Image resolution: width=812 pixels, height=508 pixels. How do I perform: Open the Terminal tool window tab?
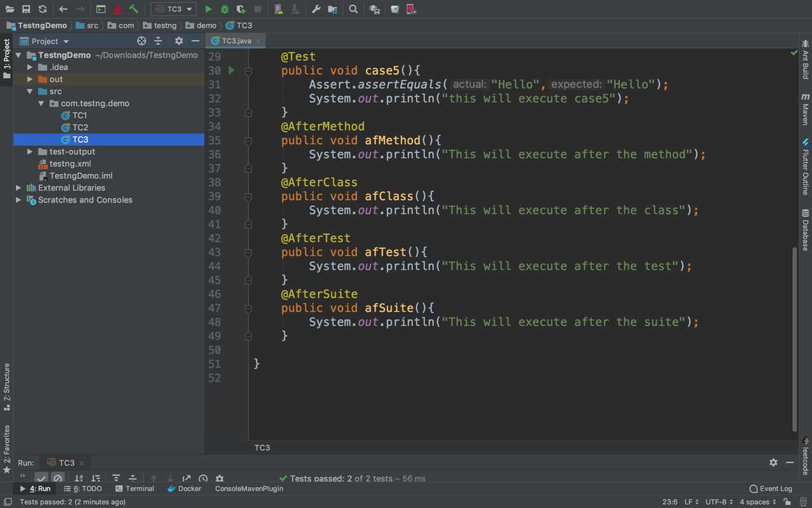pos(134,488)
